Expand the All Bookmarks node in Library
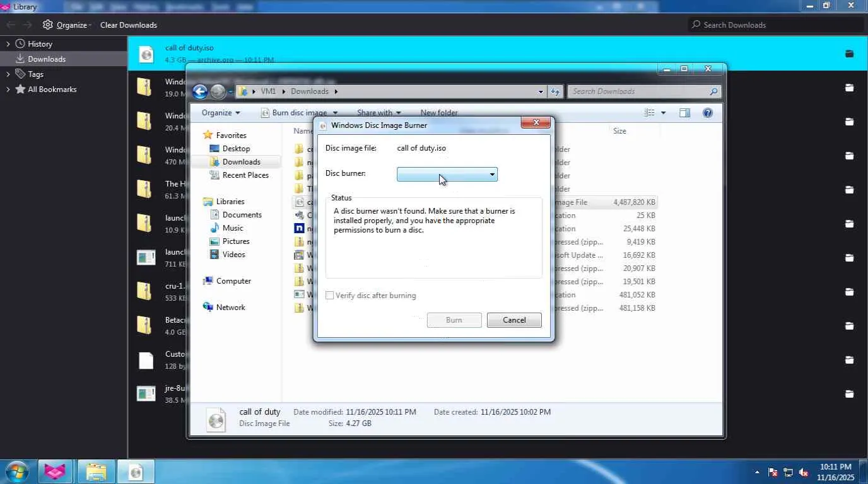 coord(8,89)
